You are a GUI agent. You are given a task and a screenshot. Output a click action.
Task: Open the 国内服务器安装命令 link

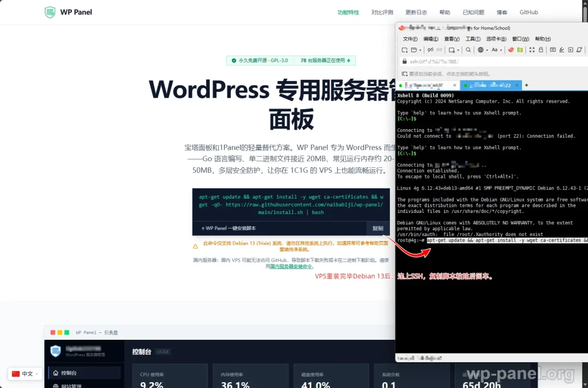tap(291, 266)
